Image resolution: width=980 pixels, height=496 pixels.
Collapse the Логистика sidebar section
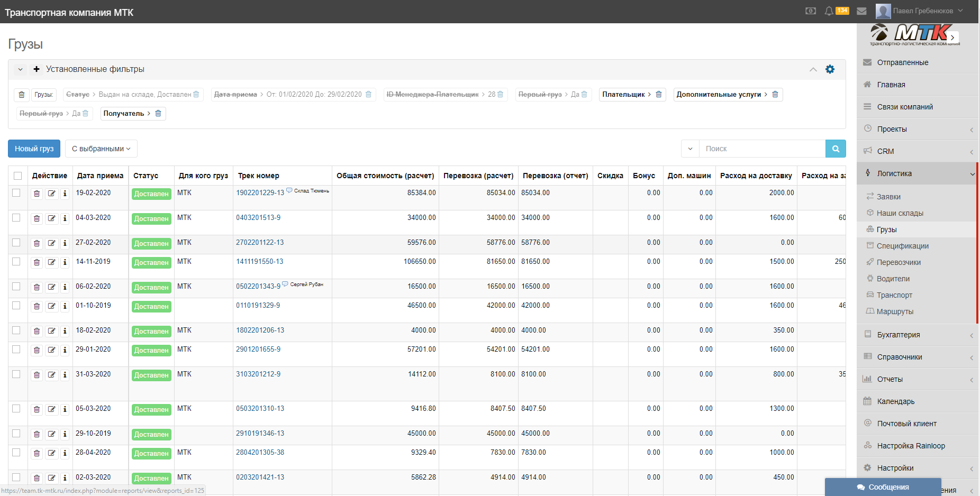pyautogui.click(x=917, y=173)
